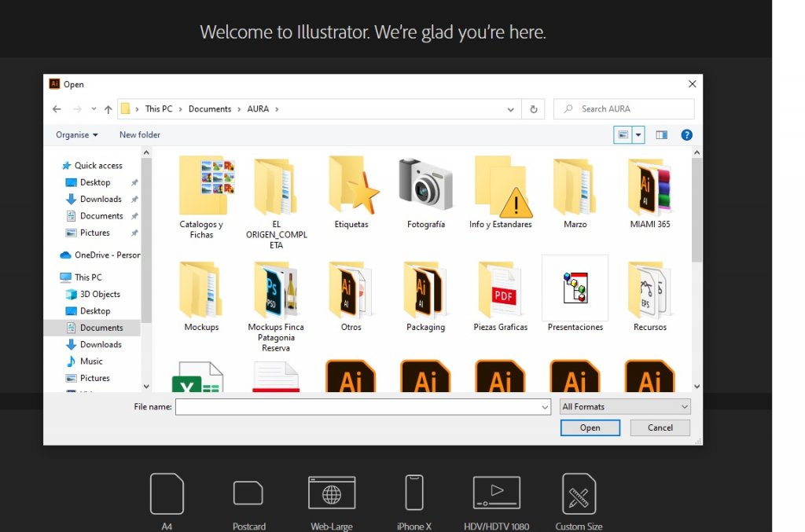Click the Cancel button
805x532 pixels.
click(660, 427)
